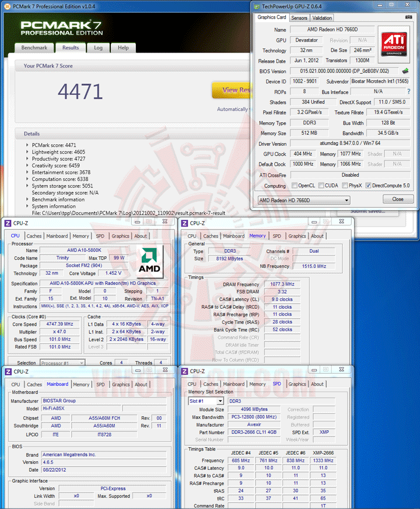Viewport: 420px width, 509px height.
Task: Click the PCMark 7 title bar icon
Action: [x=7, y=6]
